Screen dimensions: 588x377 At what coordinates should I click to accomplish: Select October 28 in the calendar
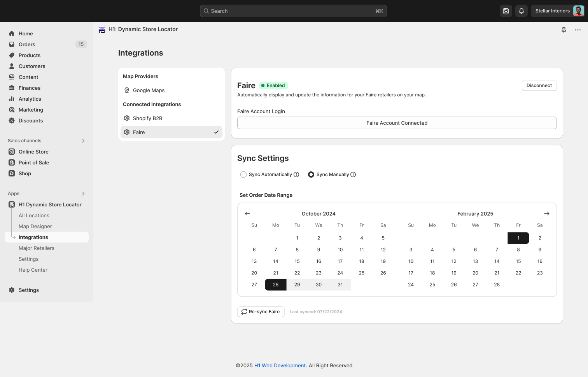[x=275, y=284]
